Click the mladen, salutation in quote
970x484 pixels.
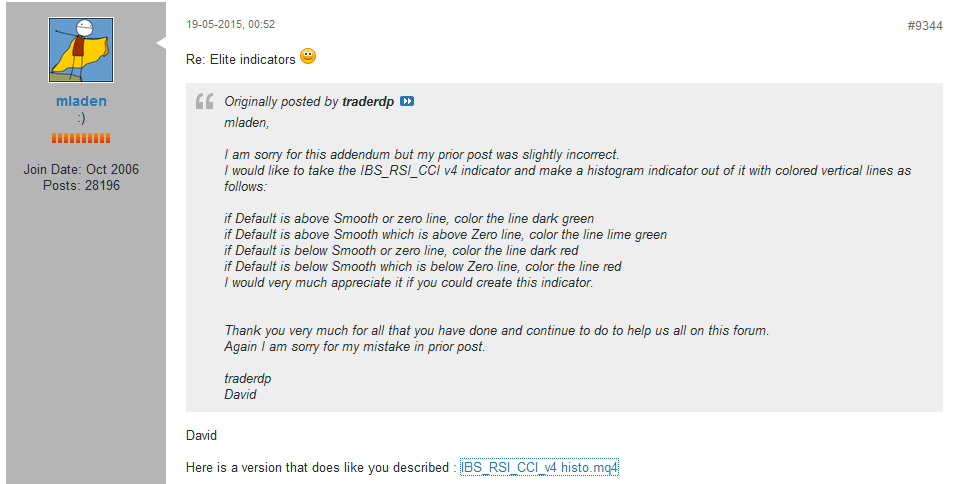click(247, 123)
